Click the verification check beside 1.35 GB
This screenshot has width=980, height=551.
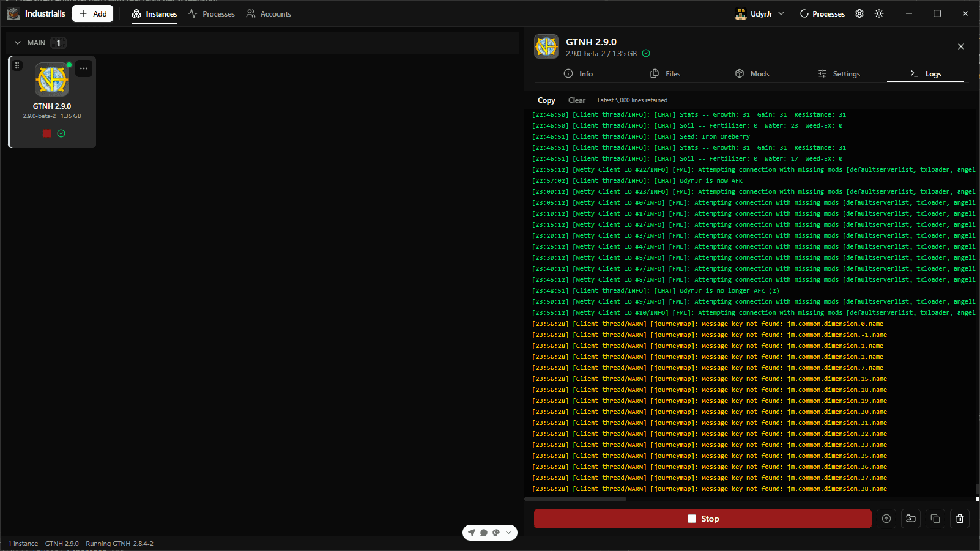click(x=646, y=53)
